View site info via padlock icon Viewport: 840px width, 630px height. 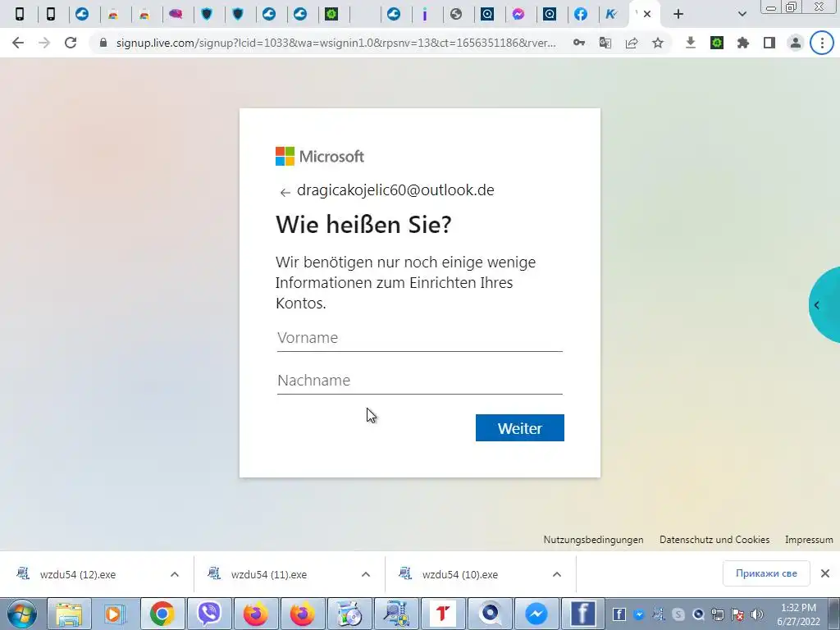click(x=103, y=43)
